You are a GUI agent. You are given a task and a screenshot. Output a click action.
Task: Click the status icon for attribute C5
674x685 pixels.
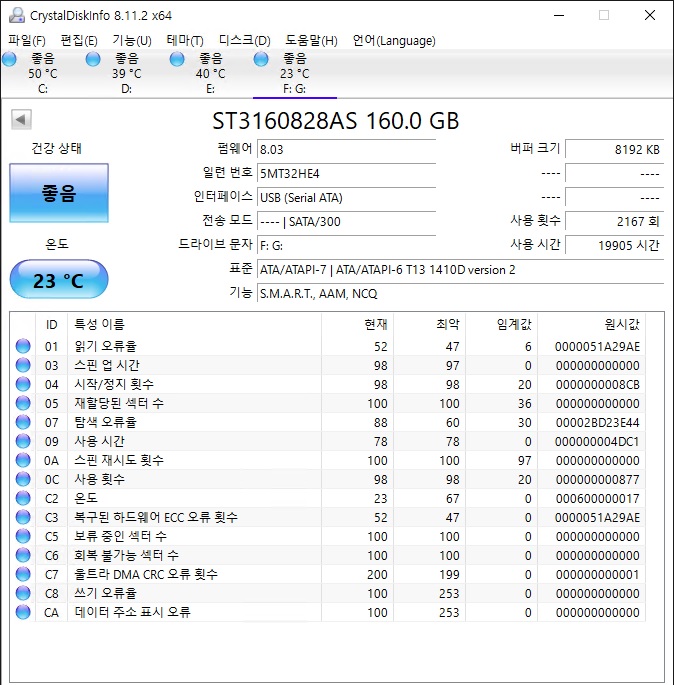click(x=23, y=536)
